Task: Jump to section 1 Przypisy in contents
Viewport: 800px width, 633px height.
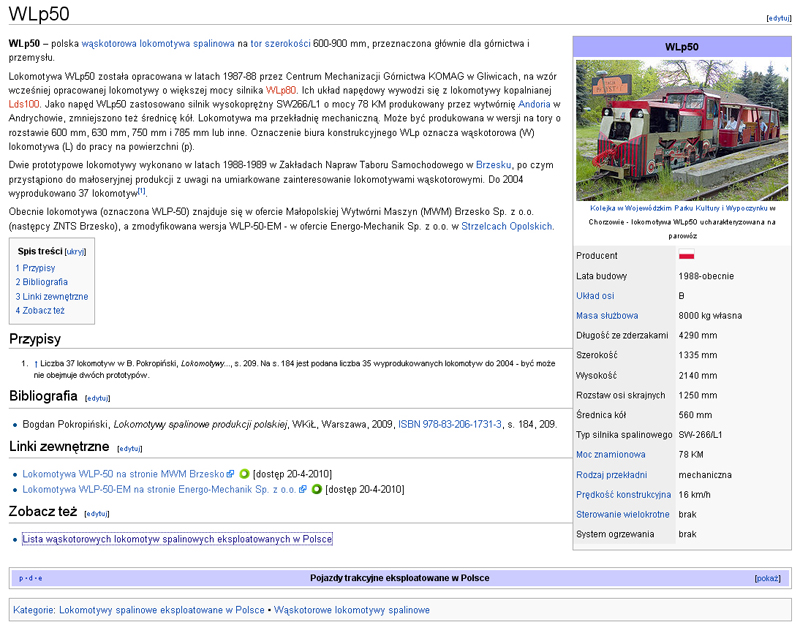Action: pyautogui.click(x=35, y=268)
